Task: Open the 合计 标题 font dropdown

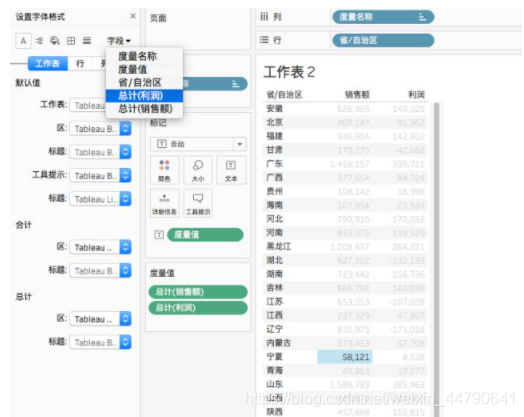Action: coord(100,271)
